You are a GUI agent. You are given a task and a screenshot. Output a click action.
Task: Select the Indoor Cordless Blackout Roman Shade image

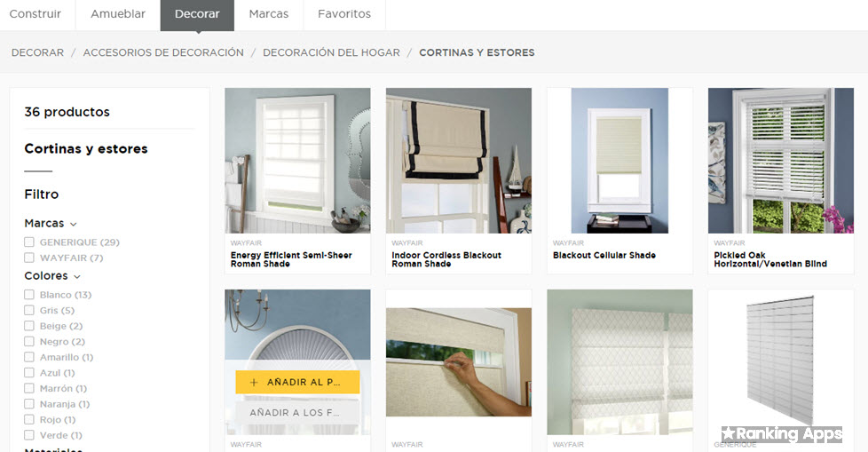point(459,161)
